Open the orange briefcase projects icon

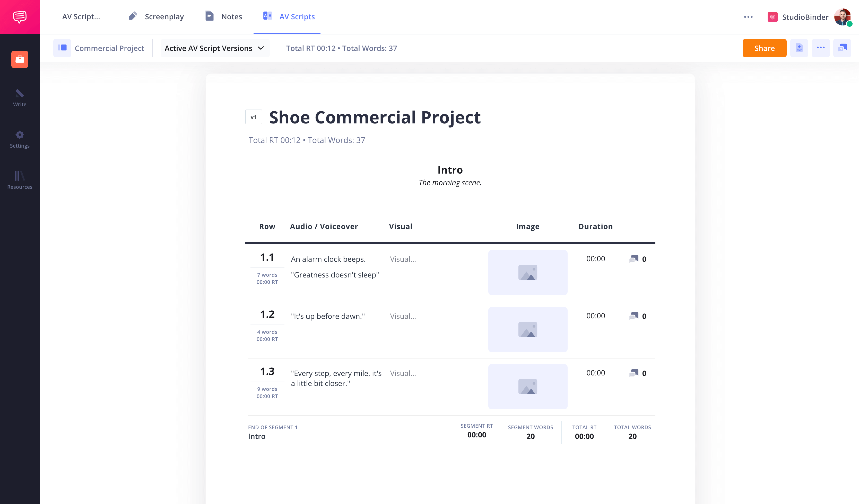coord(19,59)
